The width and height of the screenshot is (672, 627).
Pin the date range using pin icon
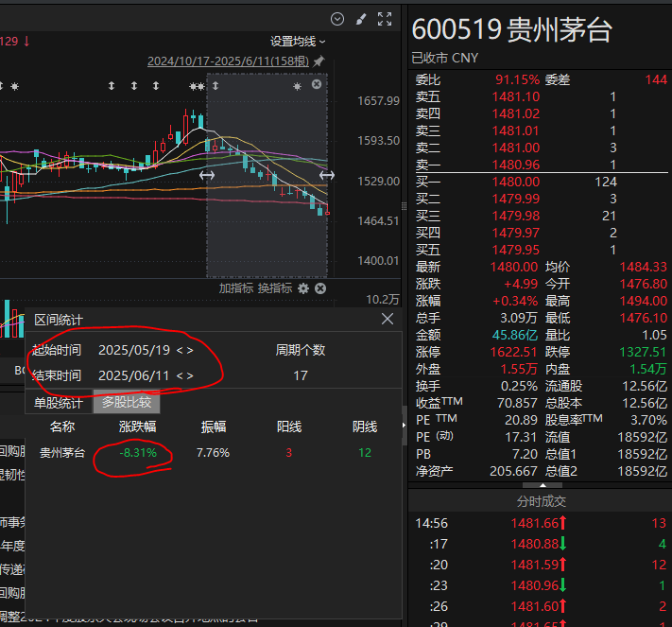pyautogui.click(x=319, y=61)
